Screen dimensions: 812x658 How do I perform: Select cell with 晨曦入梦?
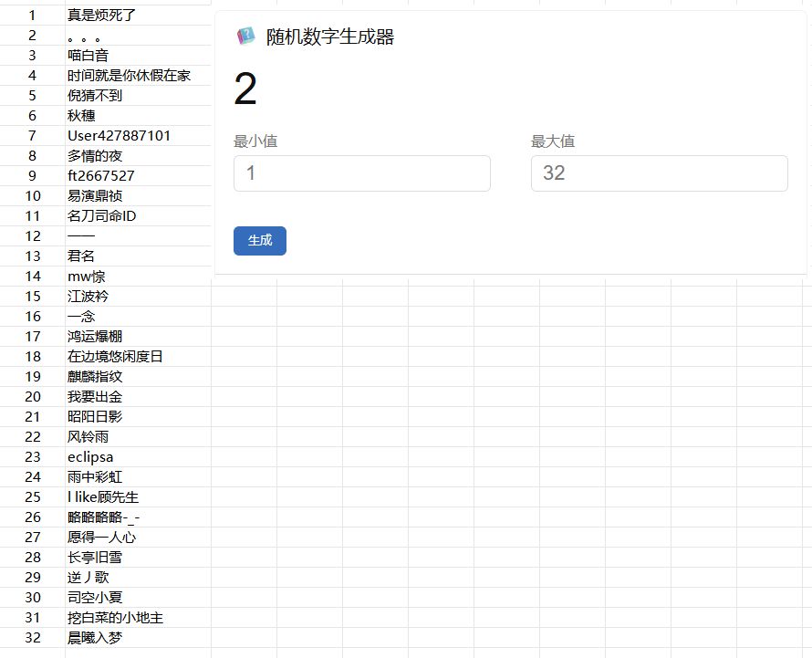[x=139, y=638]
